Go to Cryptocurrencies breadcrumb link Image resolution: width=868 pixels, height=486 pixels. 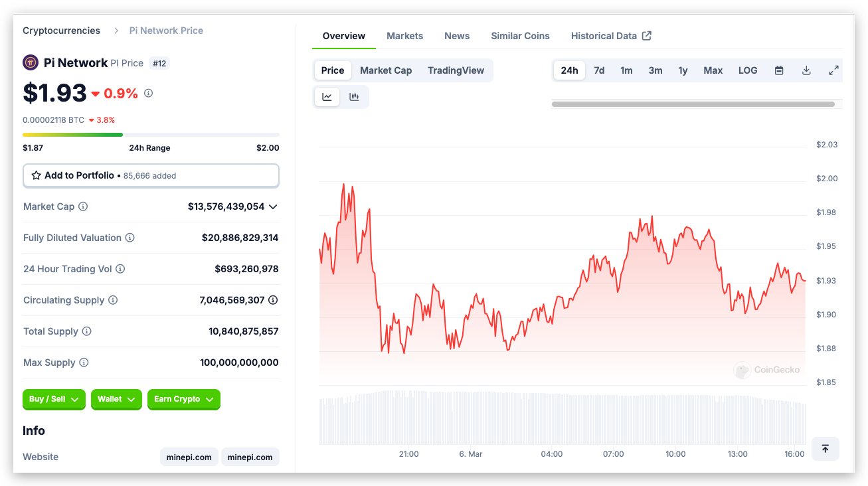tap(61, 31)
